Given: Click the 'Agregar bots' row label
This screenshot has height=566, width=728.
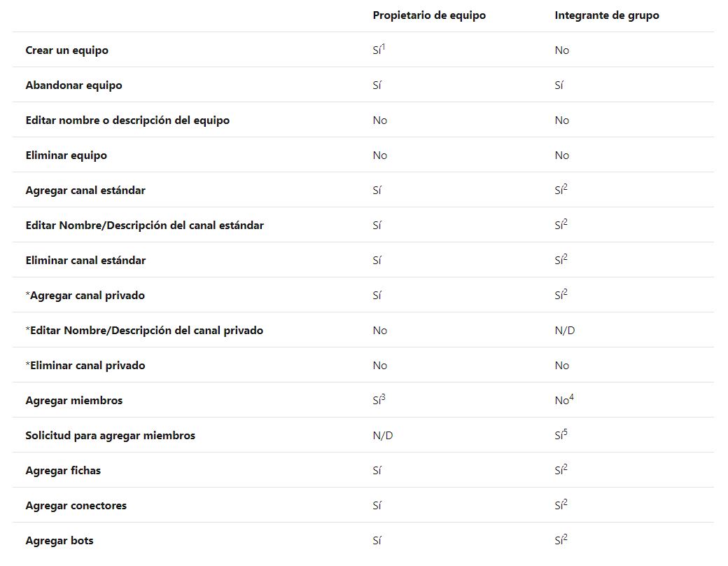Looking at the screenshot, I should [x=59, y=541].
